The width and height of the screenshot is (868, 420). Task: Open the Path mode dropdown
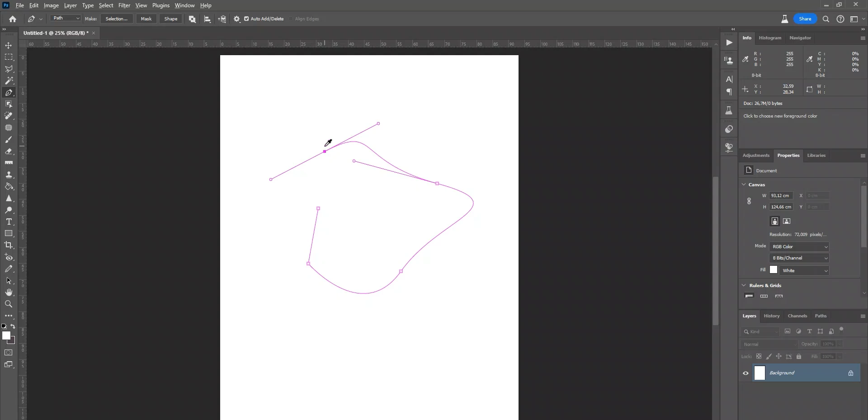pos(66,18)
